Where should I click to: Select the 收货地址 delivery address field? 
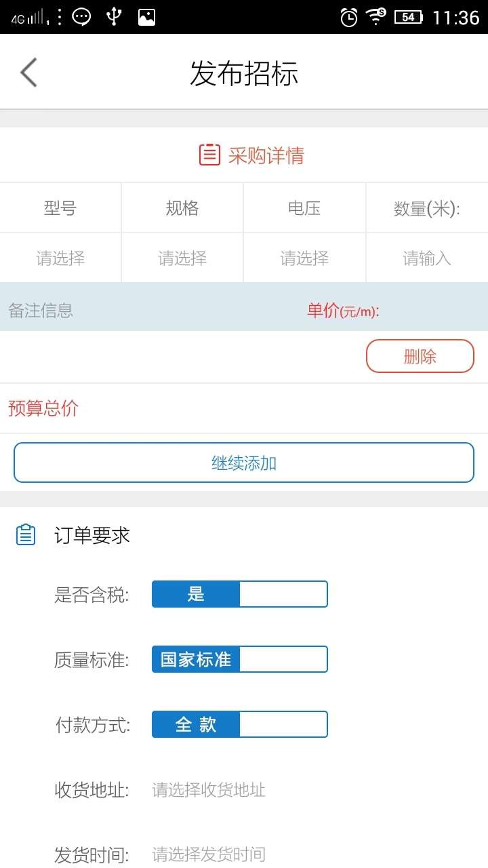tap(209, 790)
